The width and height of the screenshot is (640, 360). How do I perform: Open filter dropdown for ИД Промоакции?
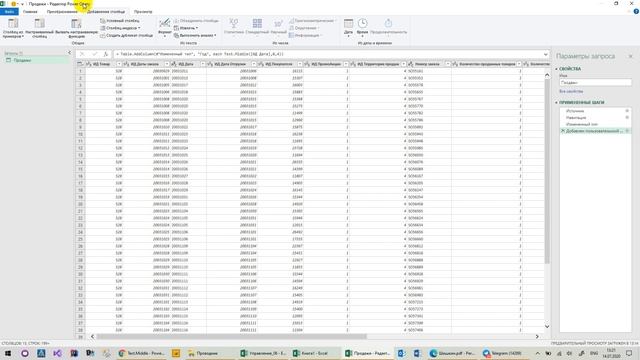coord(346,64)
